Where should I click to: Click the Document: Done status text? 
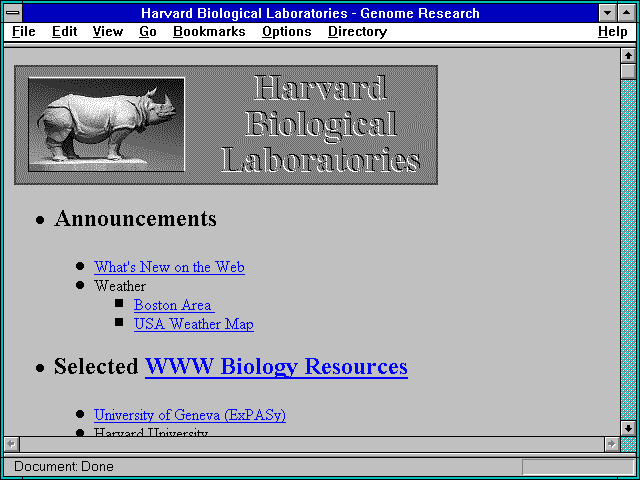click(64, 466)
